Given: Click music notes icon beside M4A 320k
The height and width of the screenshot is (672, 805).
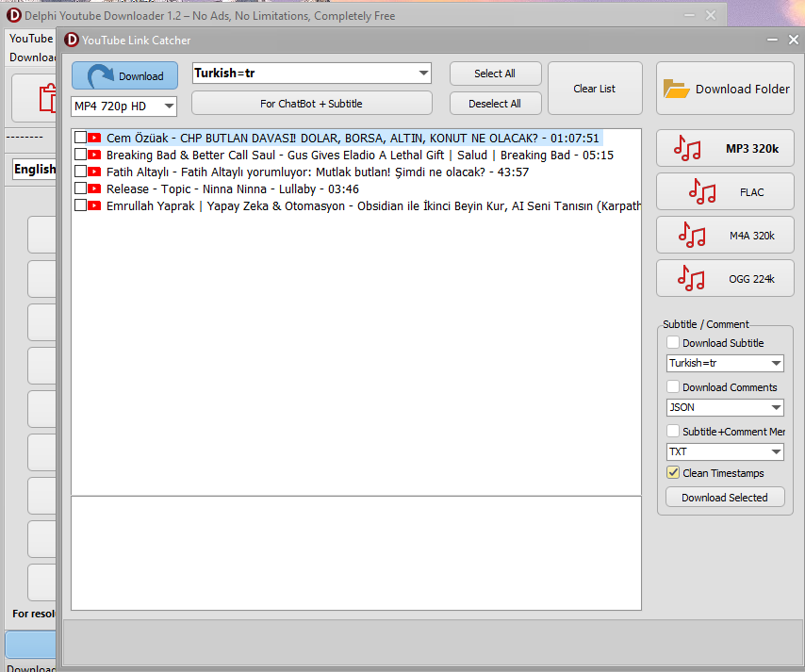Looking at the screenshot, I should tap(692, 235).
